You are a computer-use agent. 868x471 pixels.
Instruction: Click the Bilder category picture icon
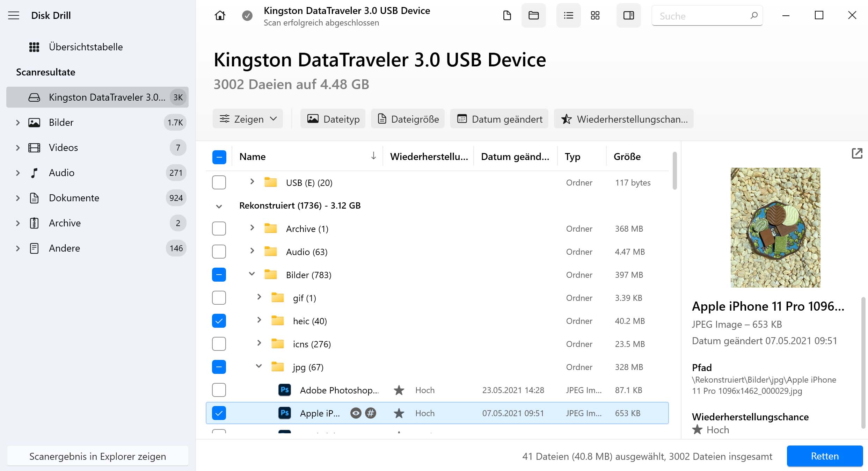point(34,123)
